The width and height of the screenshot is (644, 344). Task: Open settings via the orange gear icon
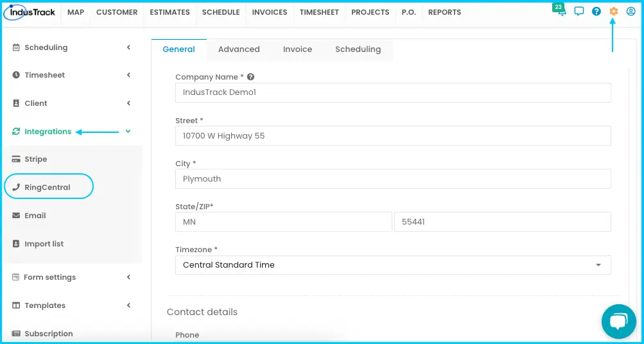click(x=614, y=12)
